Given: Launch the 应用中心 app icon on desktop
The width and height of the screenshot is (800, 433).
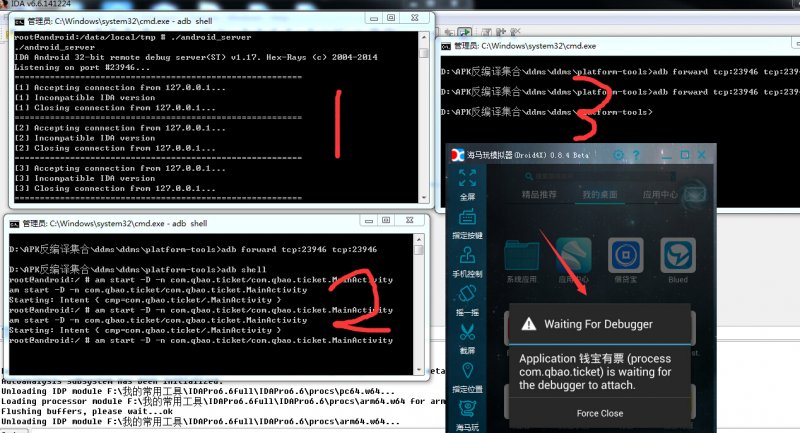Looking at the screenshot, I should click(573, 255).
